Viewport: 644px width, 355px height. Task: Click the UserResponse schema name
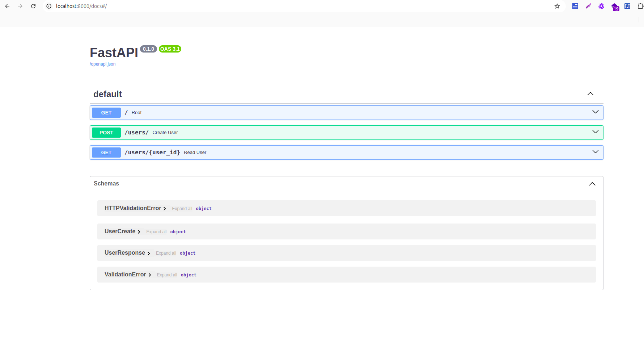(x=125, y=253)
